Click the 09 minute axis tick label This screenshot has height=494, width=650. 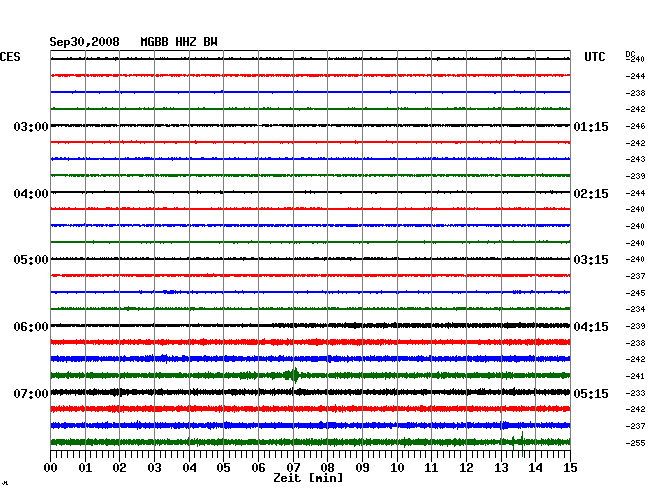pyautogui.click(x=362, y=467)
